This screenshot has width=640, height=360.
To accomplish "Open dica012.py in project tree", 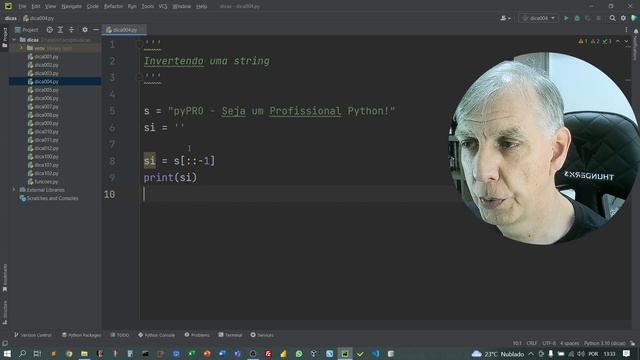I will coord(43,148).
